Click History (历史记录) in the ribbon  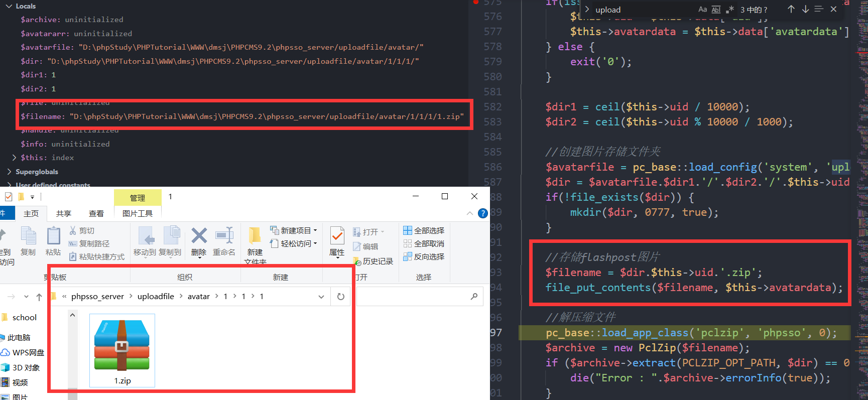tap(373, 261)
